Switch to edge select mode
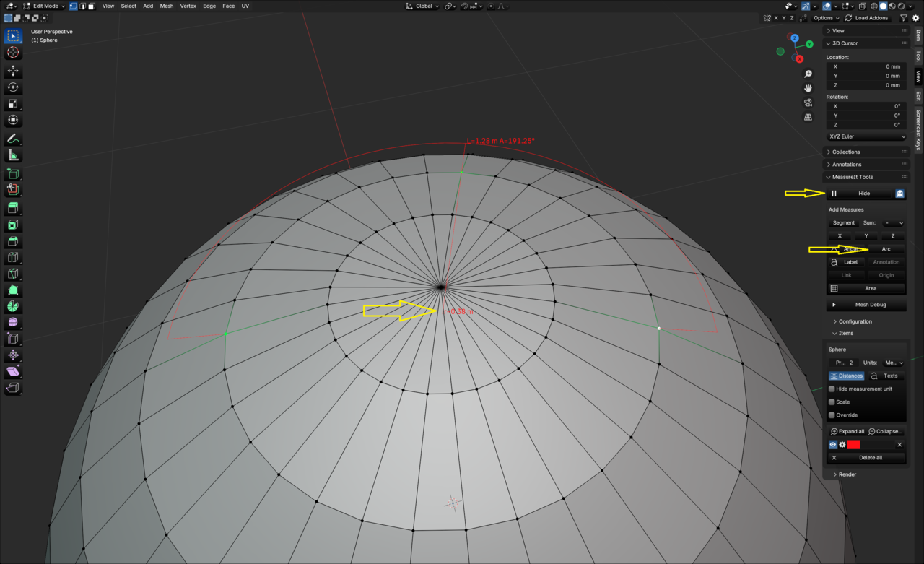924x564 pixels. pos(82,6)
